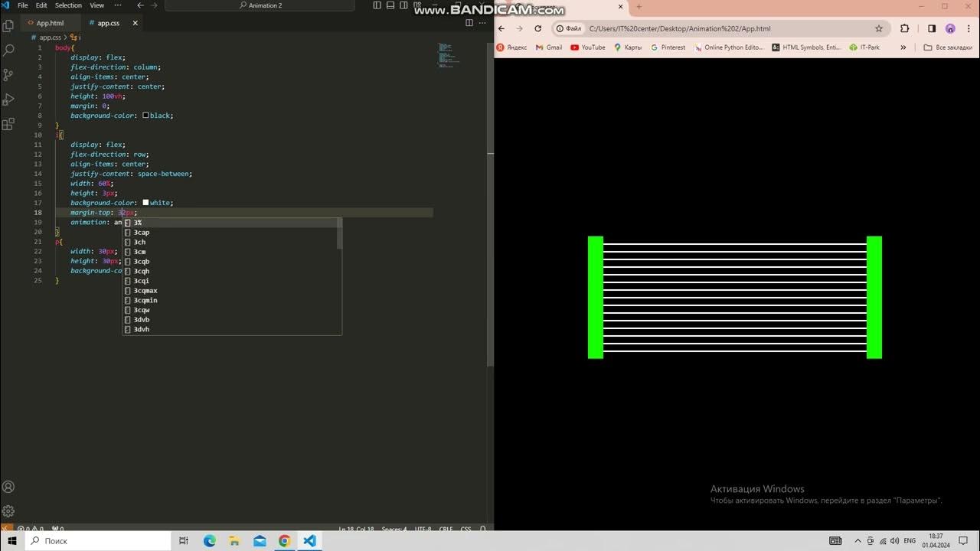Click the Animation 2 command center search box
The width and height of the screenshot is (980, 551).
tap(260, 5)
